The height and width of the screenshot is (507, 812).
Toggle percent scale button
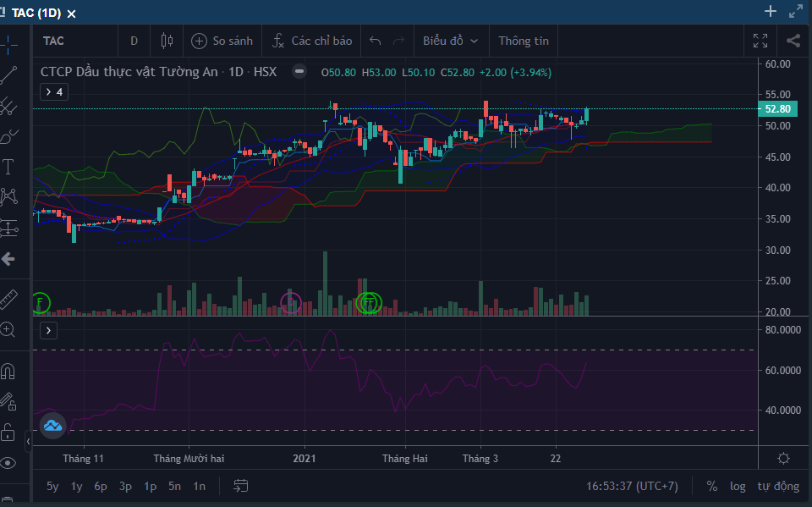click(x=712, y=486)
